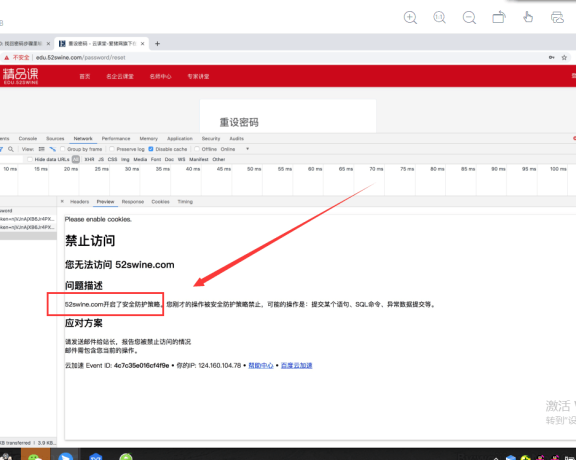
Task: Click the green WeChat taskbar icon
Action: pyautogui.click(x=35, y=455)
